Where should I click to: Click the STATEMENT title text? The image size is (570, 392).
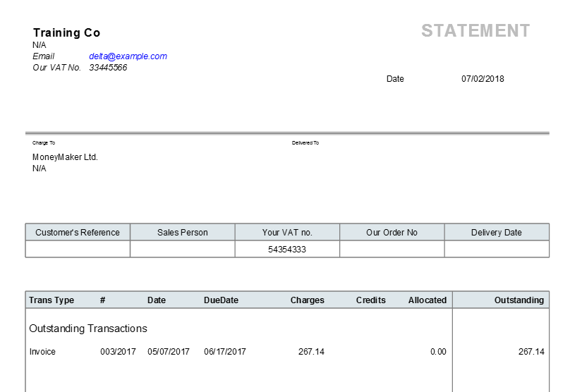475,31
